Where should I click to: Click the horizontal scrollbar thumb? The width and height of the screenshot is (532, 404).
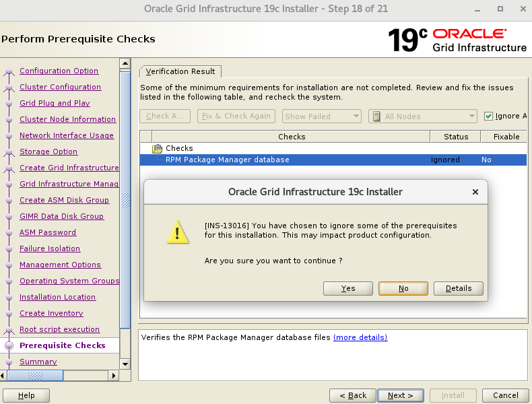pos(35,376)
